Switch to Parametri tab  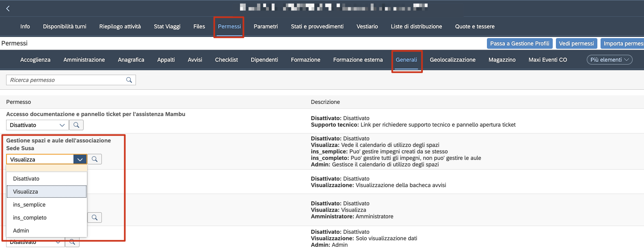click(266, 26)
